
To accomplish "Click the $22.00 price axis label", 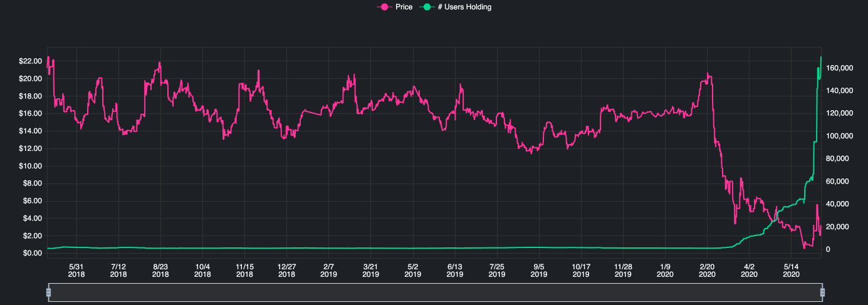I will pos(31,61).
